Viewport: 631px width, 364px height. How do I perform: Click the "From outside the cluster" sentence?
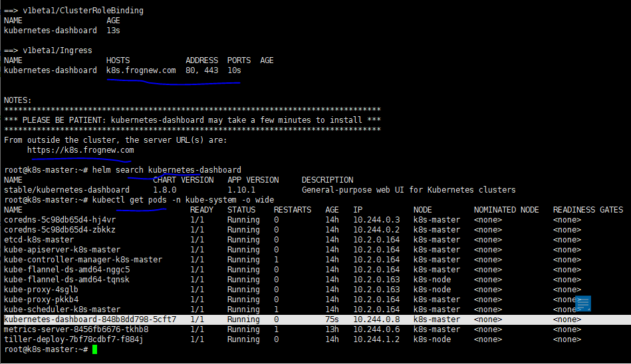point(116,140)
